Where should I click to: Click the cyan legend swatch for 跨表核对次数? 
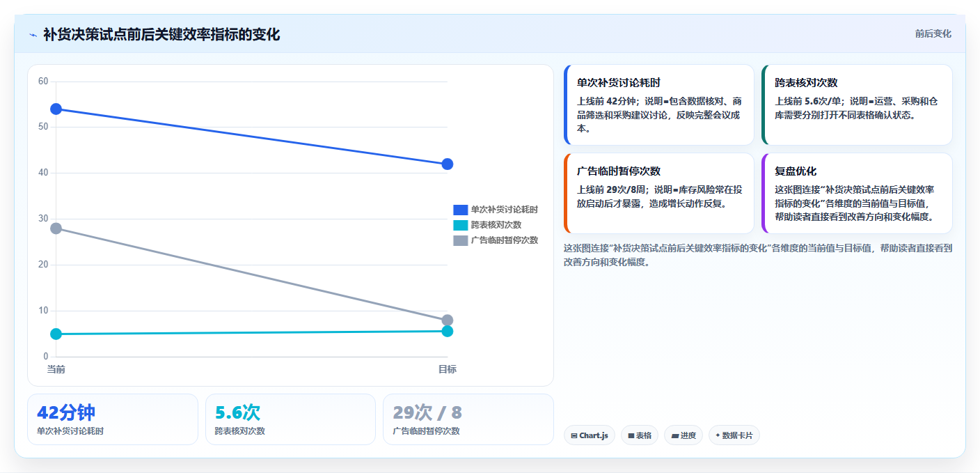[x=460, y=225]
